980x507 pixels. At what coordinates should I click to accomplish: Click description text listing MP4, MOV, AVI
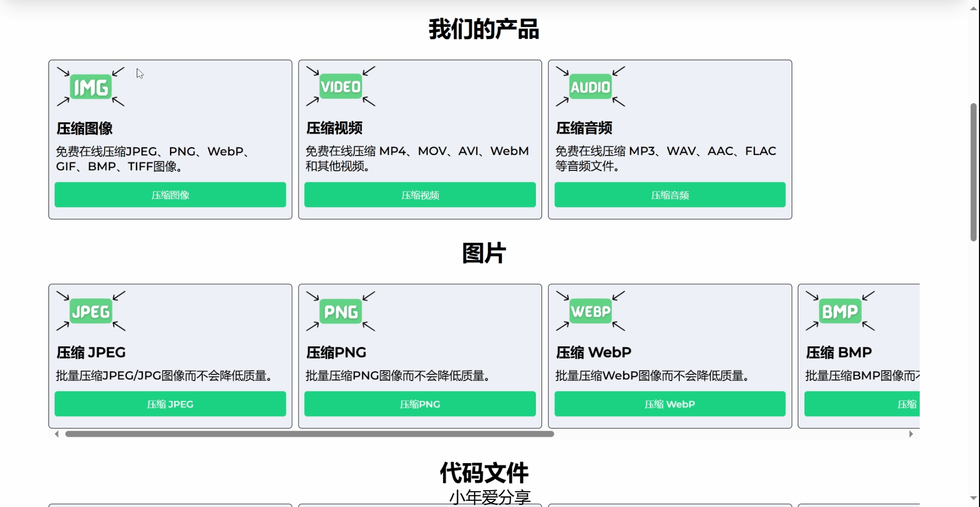417,159
